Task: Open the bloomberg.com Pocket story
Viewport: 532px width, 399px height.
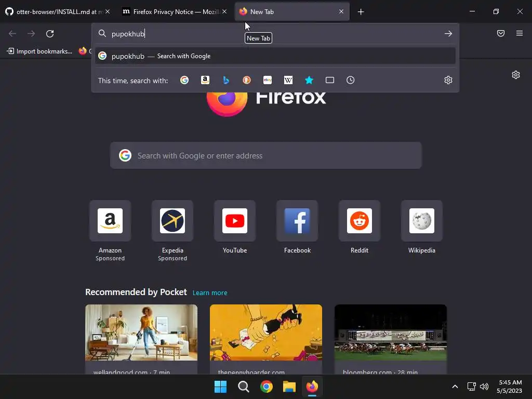Action: click(x=391, y=339)
